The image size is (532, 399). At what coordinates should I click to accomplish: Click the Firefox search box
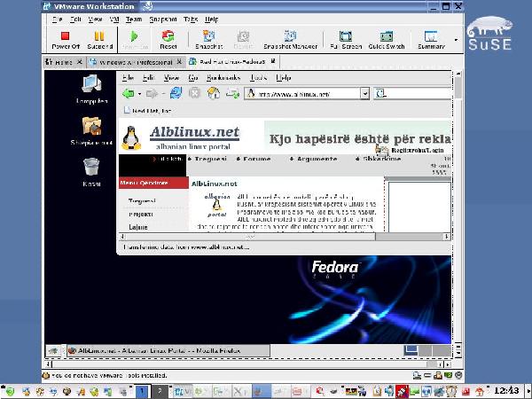[x=413, y=93]
